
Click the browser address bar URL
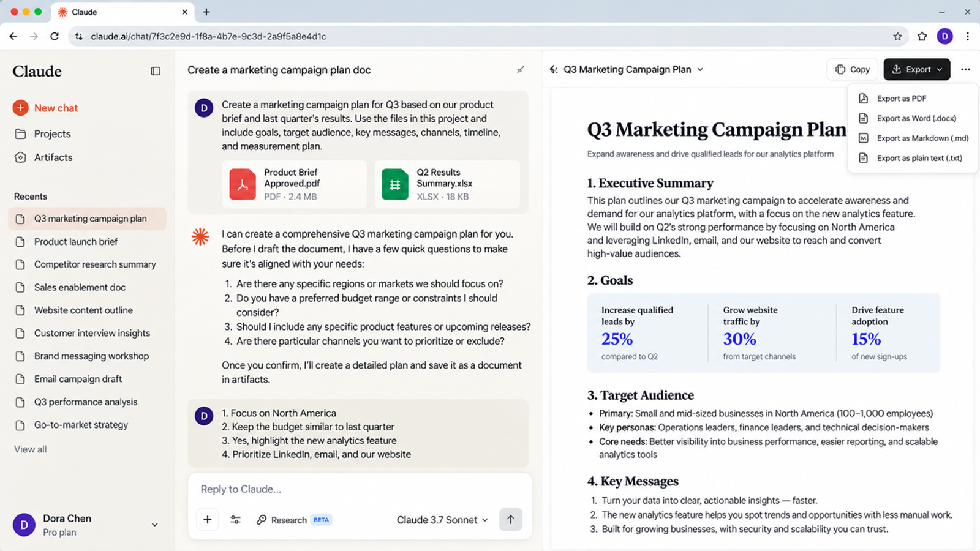pos(208,36)
